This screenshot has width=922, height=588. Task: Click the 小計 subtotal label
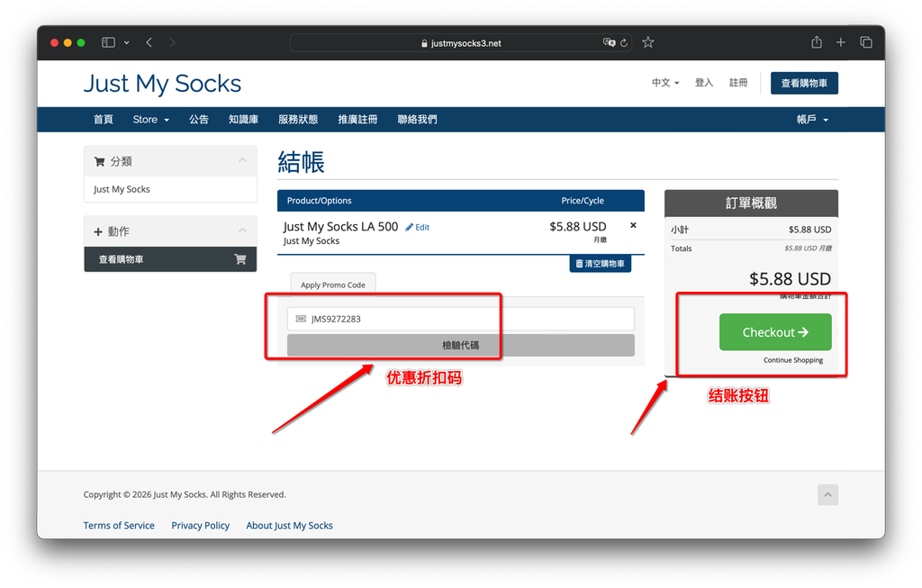(679, 230)
